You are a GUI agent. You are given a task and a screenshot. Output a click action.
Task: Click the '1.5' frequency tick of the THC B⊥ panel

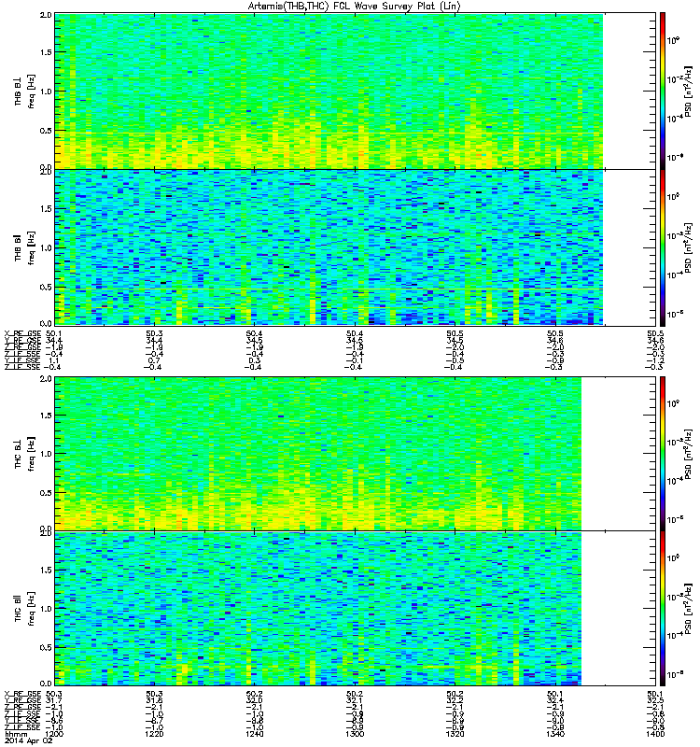[46, 415]
